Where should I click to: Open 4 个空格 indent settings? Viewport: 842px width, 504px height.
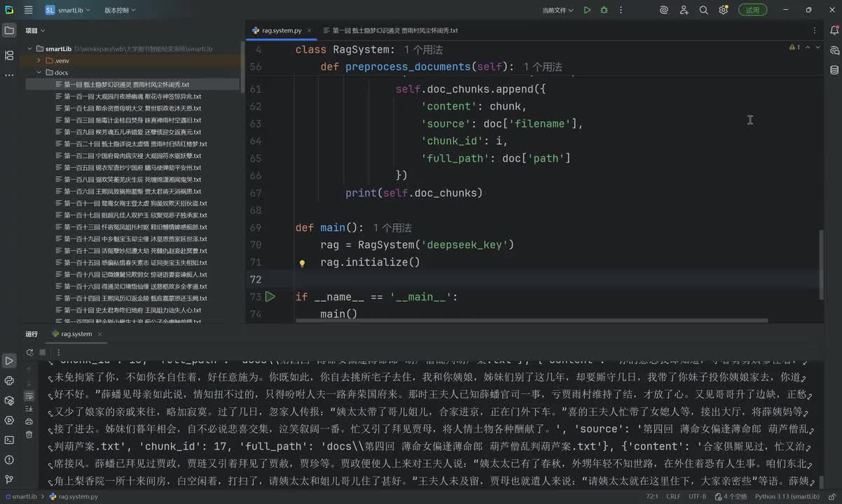coord(731,496)
